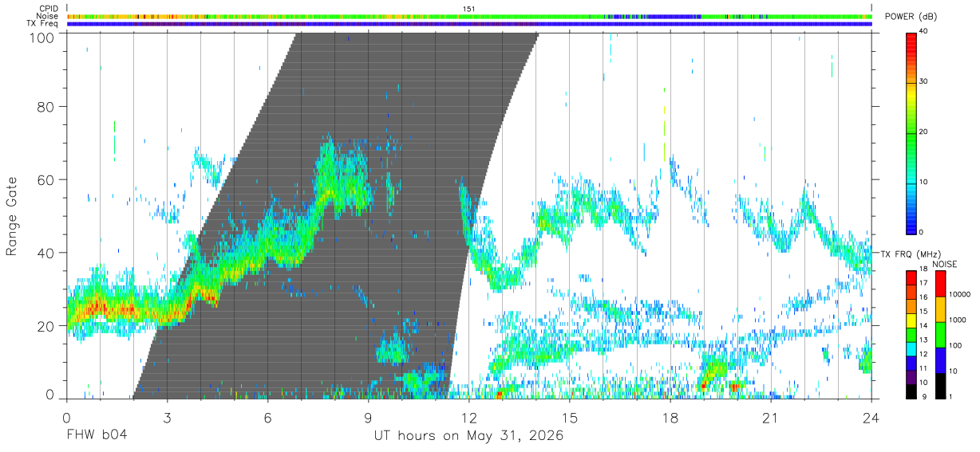Click the 'NOISE' legend title
Screen dimensions: 980x452
[944, 264]
